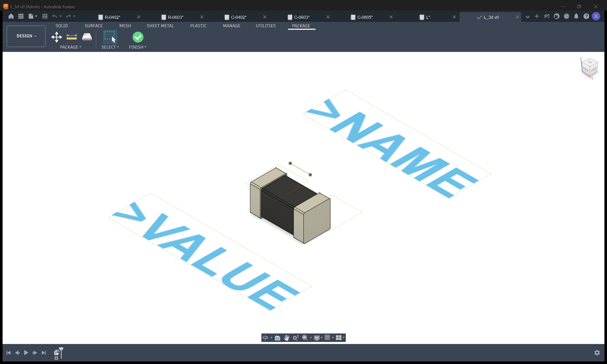Open the C-0603* document tab
The height and width of the screenshot is (364, 607).
[x=302, y=17]
